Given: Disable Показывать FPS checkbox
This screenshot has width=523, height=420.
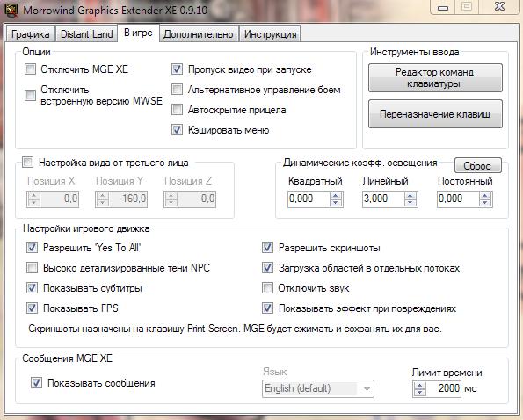Looking at the screenshot, I should (32, 308).
